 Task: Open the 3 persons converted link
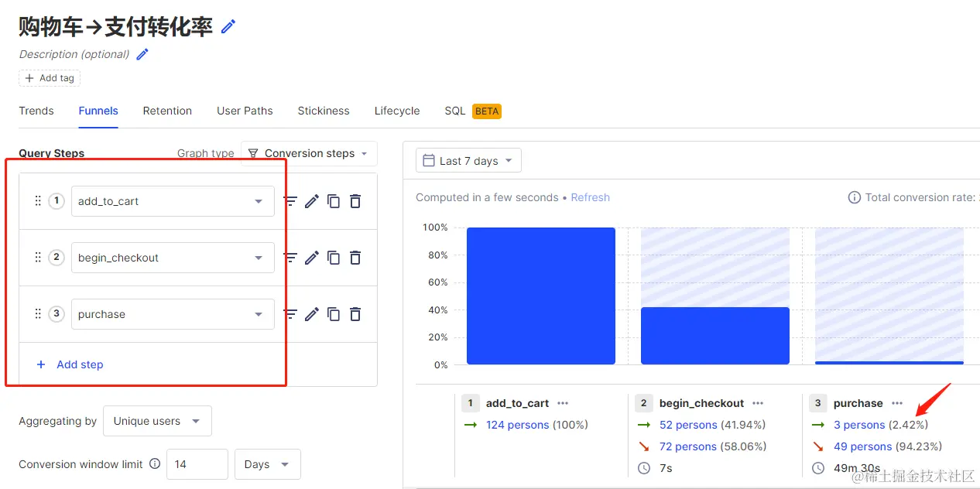pos(859,425)
